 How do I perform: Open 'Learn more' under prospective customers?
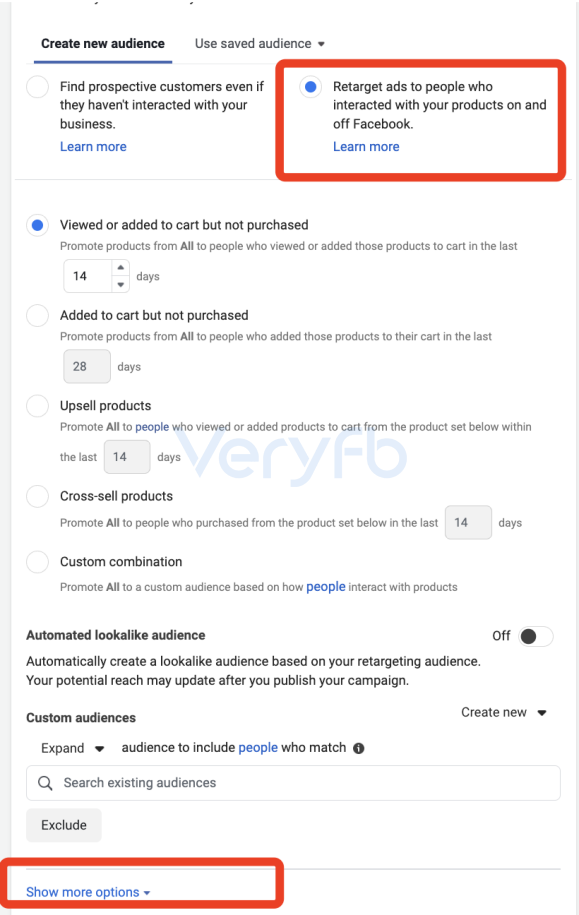pyautogui.click(x=93, y=147)
